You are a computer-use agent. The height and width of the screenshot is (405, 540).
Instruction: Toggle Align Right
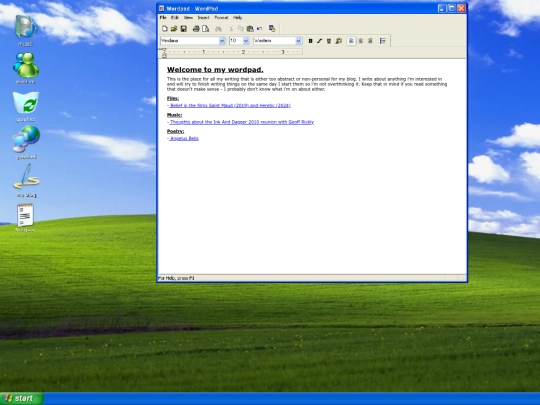point(370,41)
